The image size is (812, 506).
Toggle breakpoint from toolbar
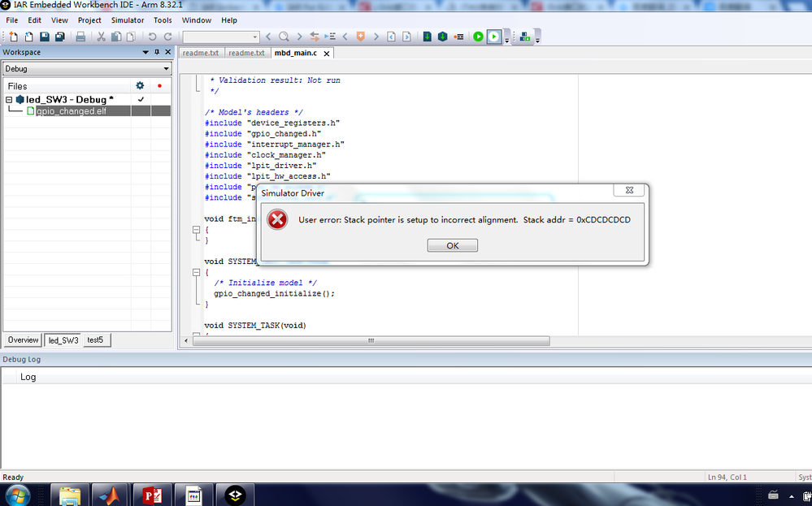pos(458,37)
